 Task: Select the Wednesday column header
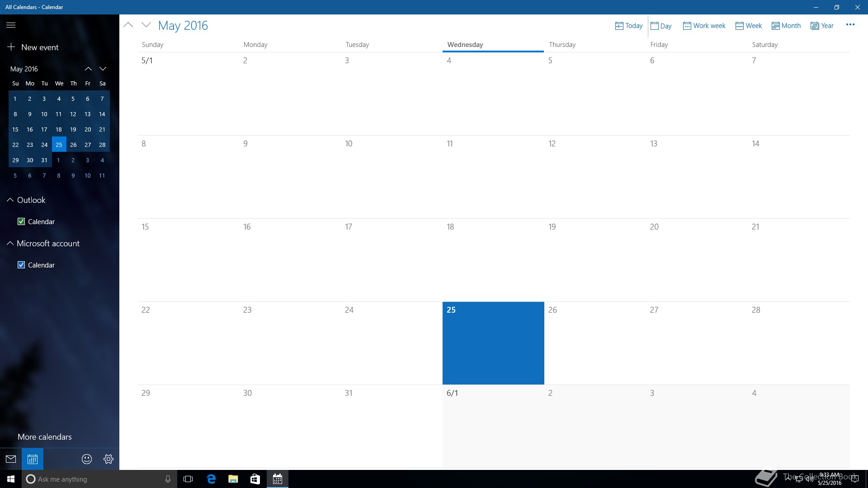pos(493,45)
